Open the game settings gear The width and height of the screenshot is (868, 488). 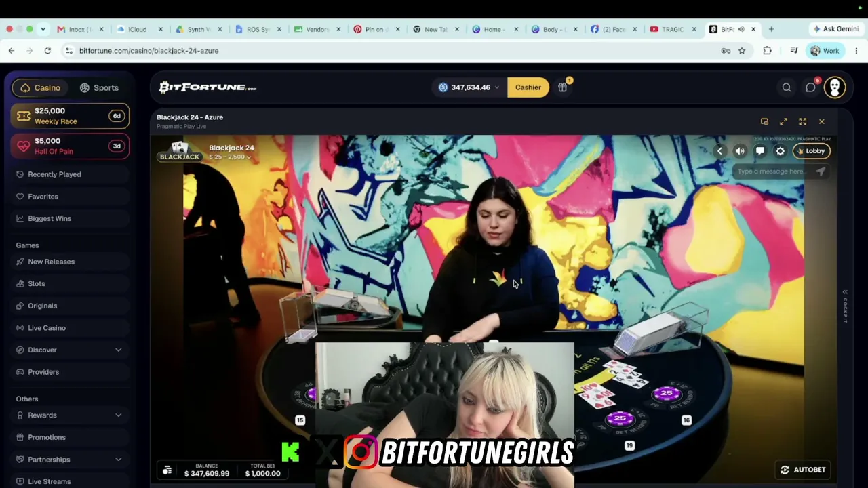(x=781, y=151)
